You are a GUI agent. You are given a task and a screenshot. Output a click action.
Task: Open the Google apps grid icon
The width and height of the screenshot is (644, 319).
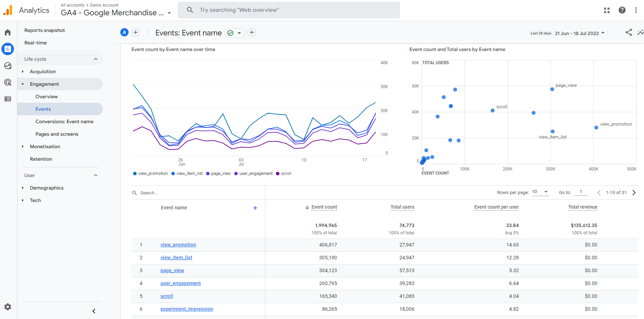(607, 10)
